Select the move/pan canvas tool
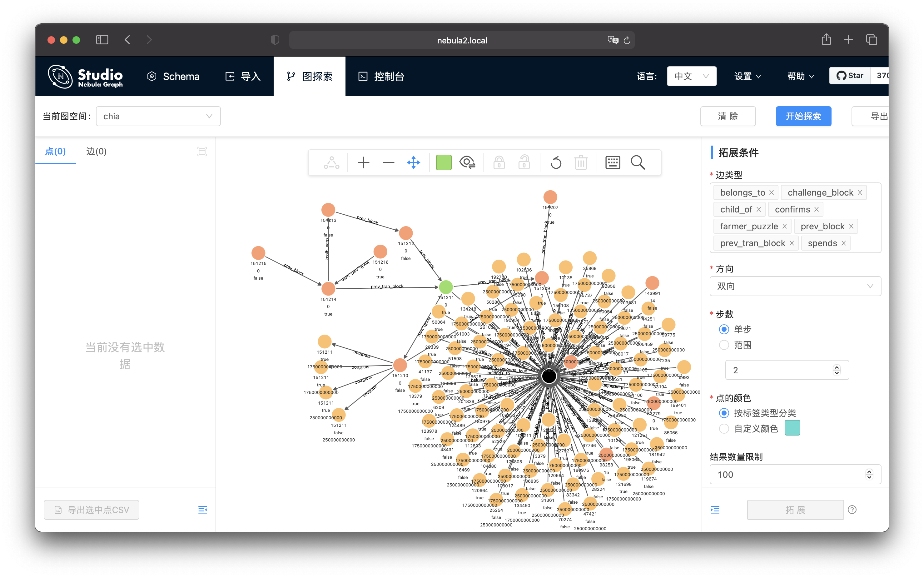924x578 pixels. coord(414,162)
